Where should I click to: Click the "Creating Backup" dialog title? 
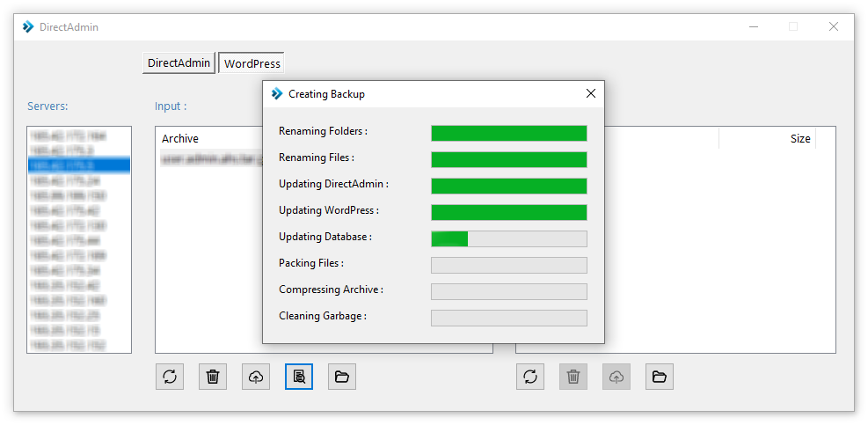(326, 94)
